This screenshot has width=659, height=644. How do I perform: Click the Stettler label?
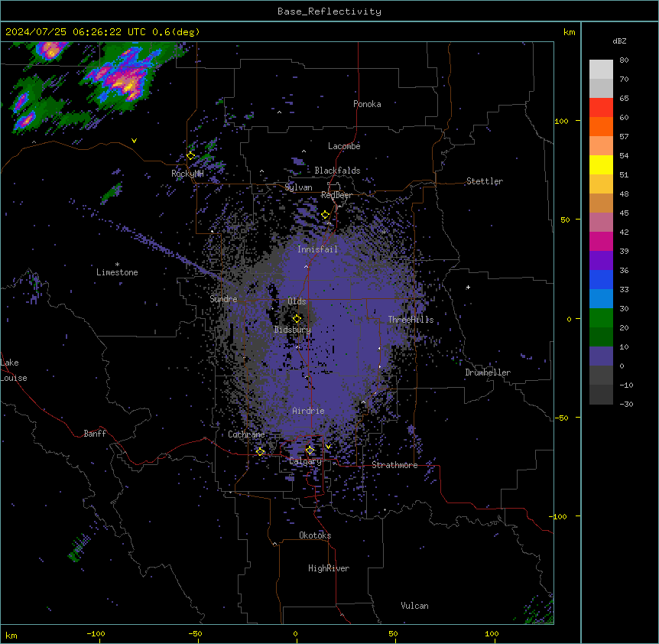pos(484,181)
